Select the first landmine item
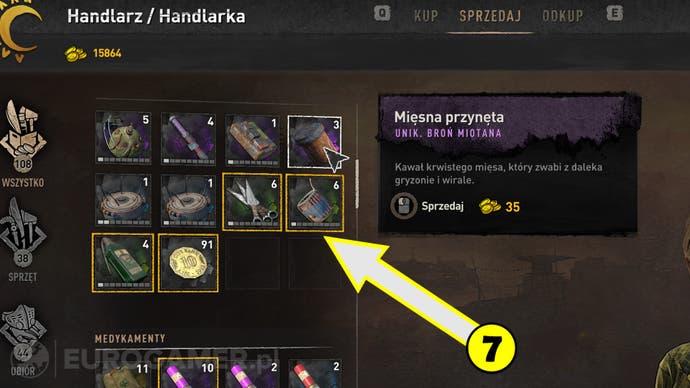This screenshot has height=388, width=690. point(123,200)
